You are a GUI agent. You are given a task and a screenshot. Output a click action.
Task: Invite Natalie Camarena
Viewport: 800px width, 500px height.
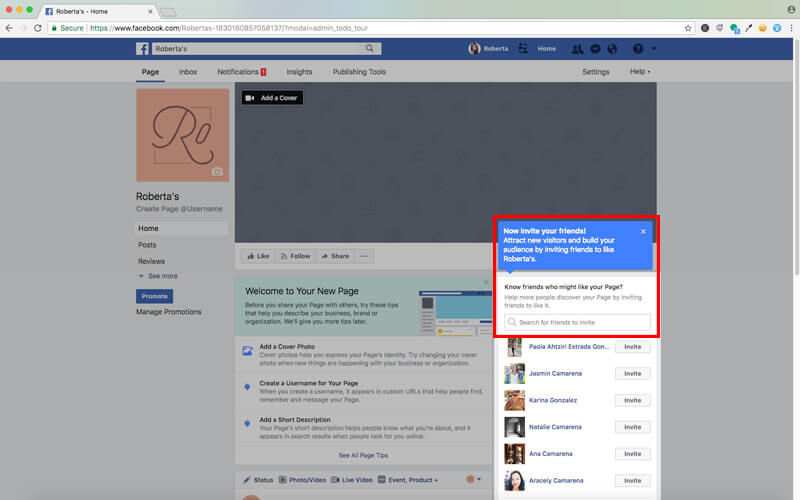pyautogui.click(x=632, y=427)
